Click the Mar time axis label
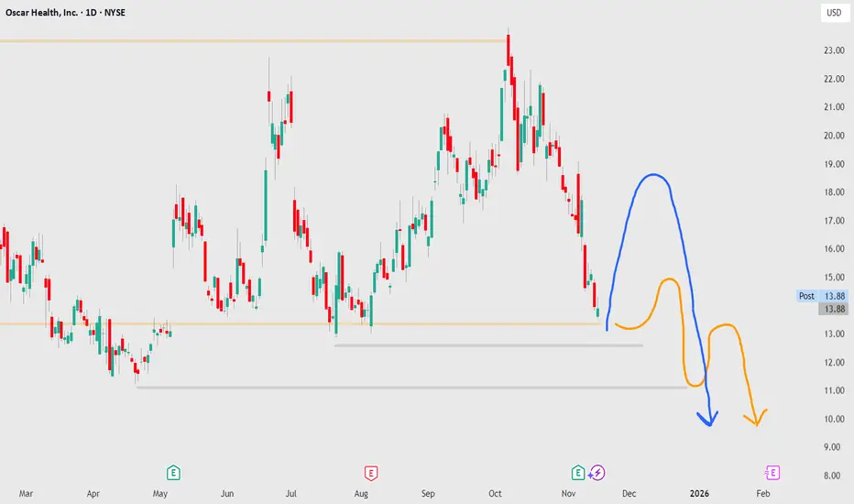854x504 pixels. click(27, 494)
